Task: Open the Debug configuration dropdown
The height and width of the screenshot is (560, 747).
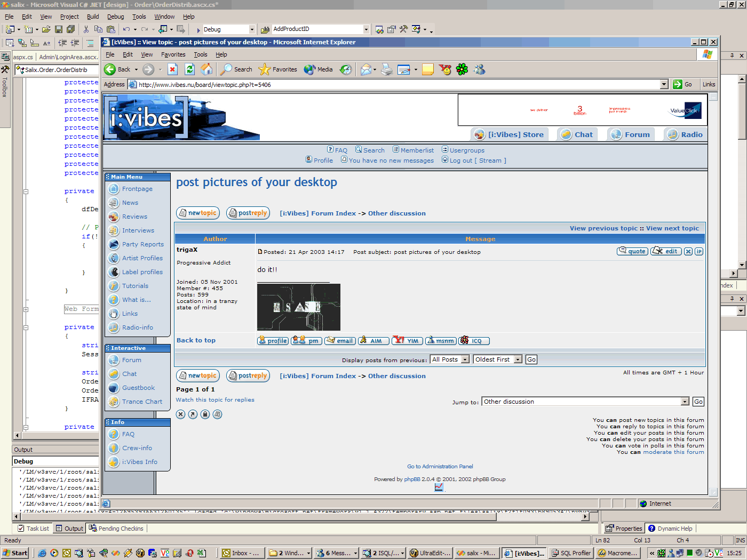Action: [252, 29]
